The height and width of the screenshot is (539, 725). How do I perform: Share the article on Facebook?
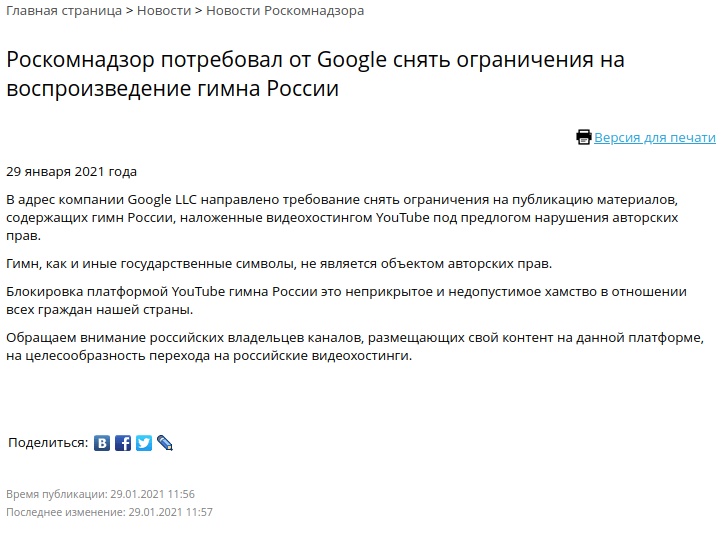123,443
